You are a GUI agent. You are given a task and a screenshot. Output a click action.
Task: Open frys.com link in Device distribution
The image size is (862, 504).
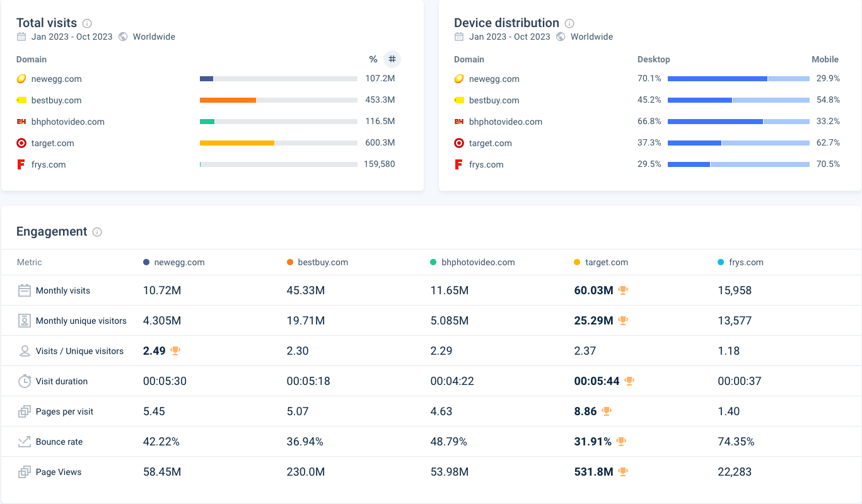(x=486, y=164)
